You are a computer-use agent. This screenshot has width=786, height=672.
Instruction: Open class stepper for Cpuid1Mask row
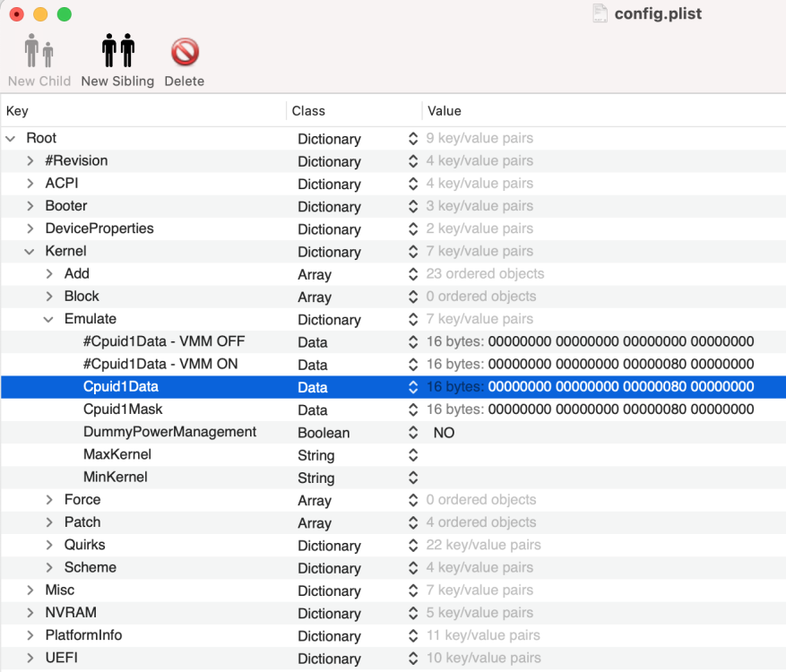pyautogui.click(x=413, y=409)
